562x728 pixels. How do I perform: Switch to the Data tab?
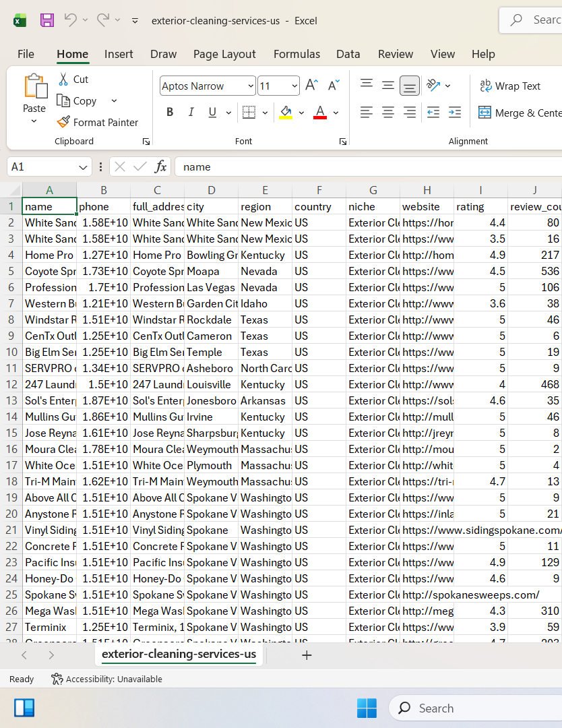[348, 55]
